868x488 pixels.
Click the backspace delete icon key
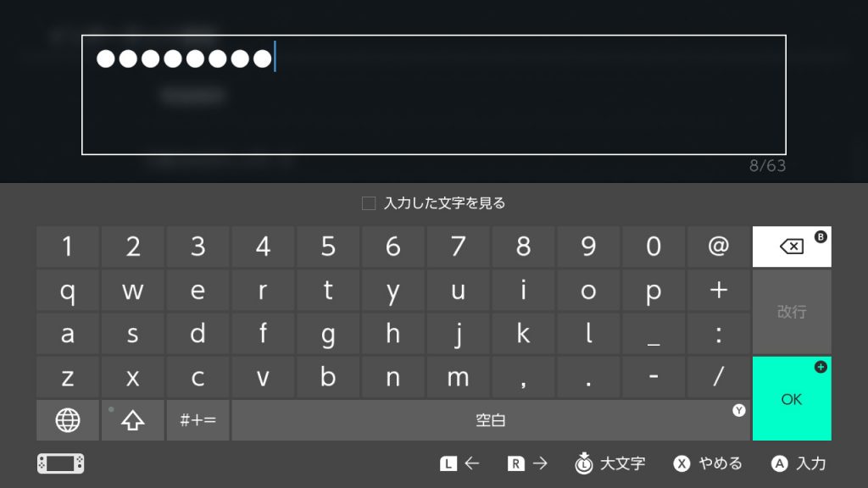(792, 247)
